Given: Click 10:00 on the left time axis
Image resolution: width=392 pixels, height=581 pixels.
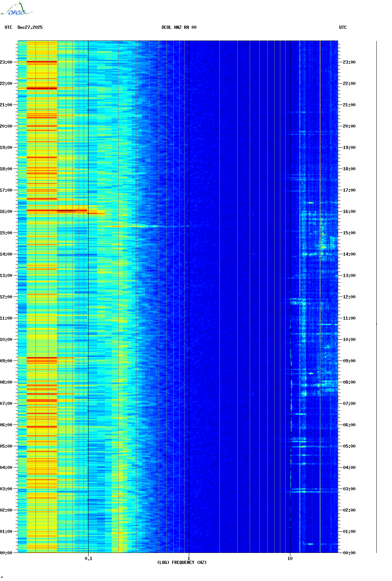Looking at the screenshot, I should tap(6, 340).
